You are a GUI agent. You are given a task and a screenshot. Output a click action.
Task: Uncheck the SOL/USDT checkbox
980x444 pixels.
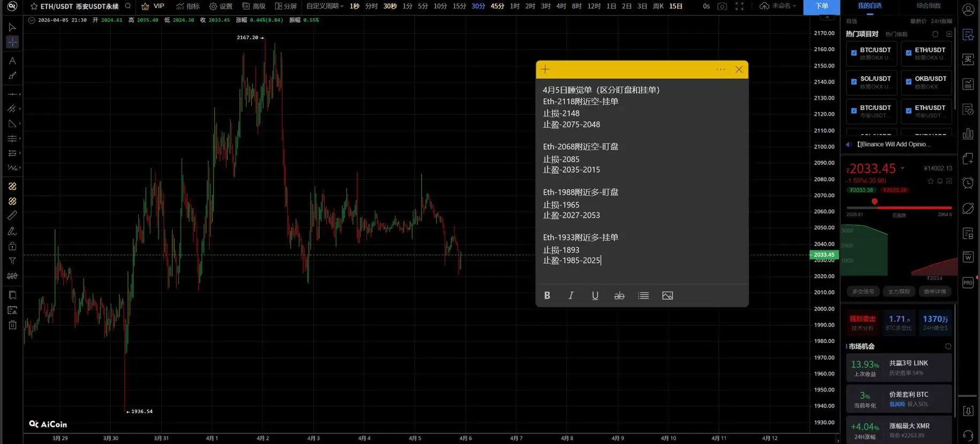click(x=854, y=82)
